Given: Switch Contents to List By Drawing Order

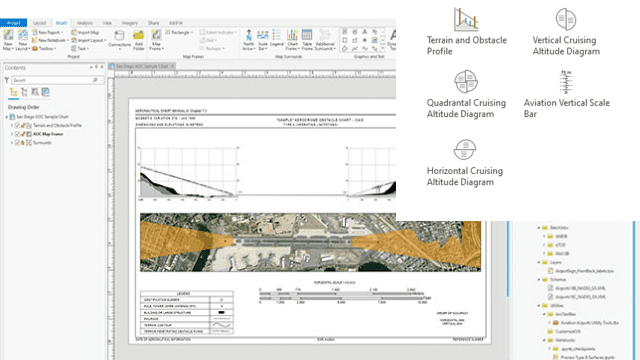Looking at the screenshot, I should [13, 92].
